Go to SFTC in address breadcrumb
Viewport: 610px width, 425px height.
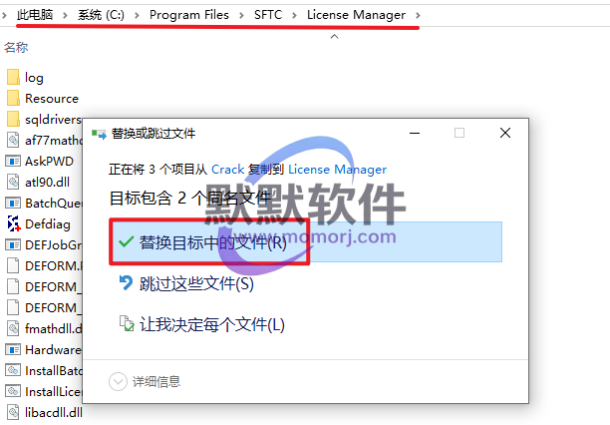(268, 15)
